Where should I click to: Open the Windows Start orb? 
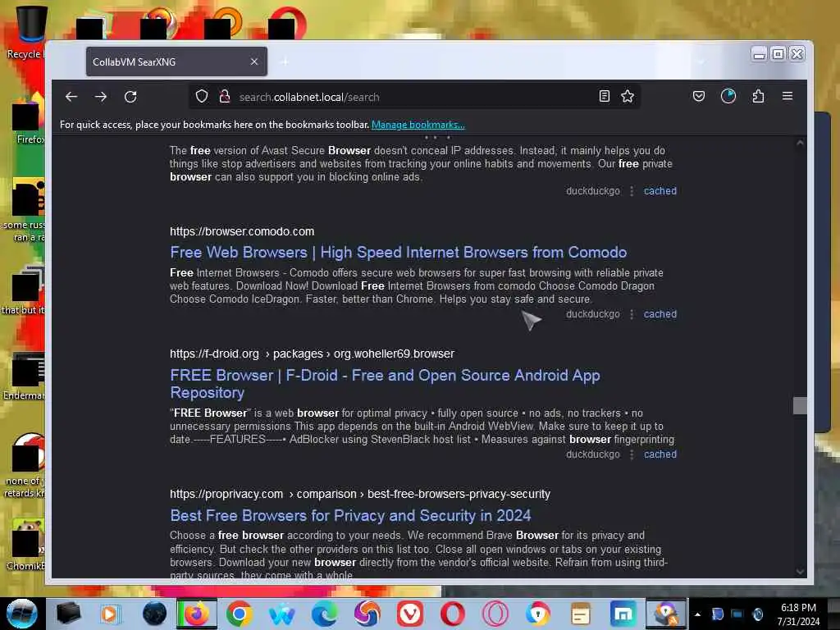21,614
